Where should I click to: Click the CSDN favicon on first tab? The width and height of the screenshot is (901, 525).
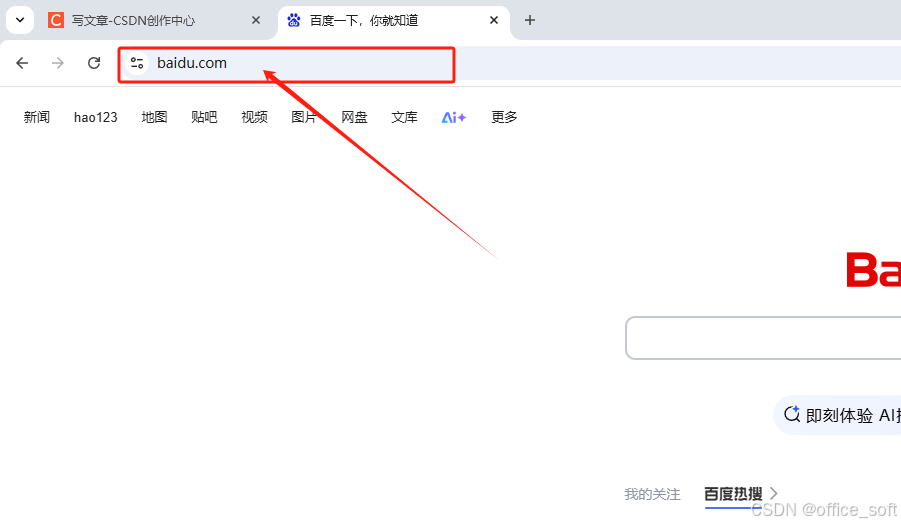pos(56,20)
